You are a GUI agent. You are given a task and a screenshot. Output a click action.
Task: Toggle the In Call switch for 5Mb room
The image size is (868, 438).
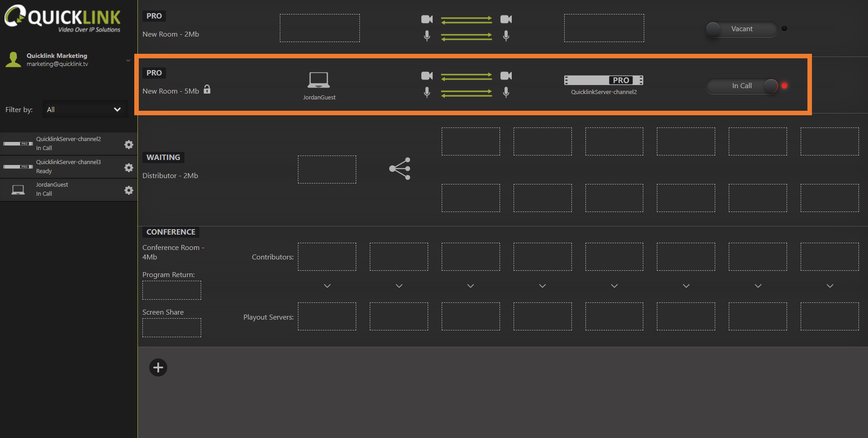click(742, 86)
